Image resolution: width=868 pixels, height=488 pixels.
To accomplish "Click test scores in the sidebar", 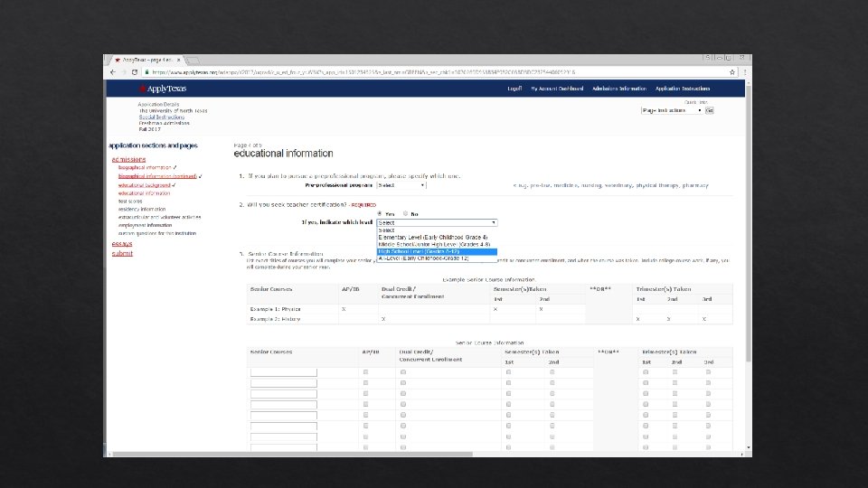I will 130,202.
